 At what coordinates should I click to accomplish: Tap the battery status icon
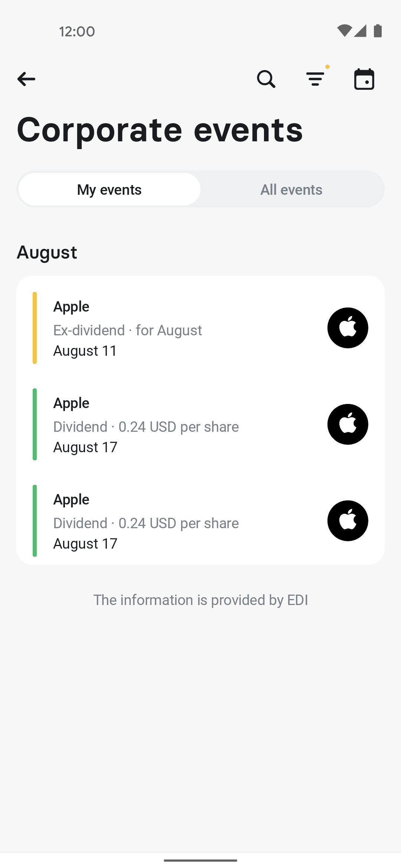(378, 31)
